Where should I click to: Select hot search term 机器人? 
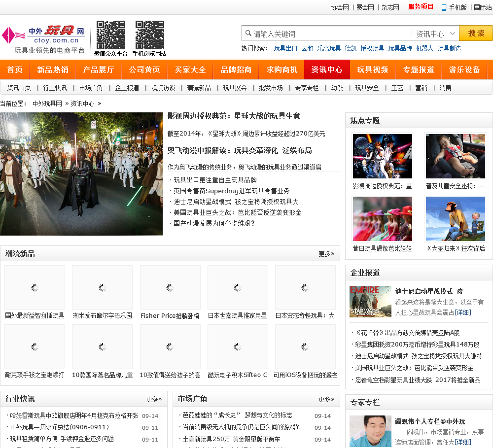[424, 48]
